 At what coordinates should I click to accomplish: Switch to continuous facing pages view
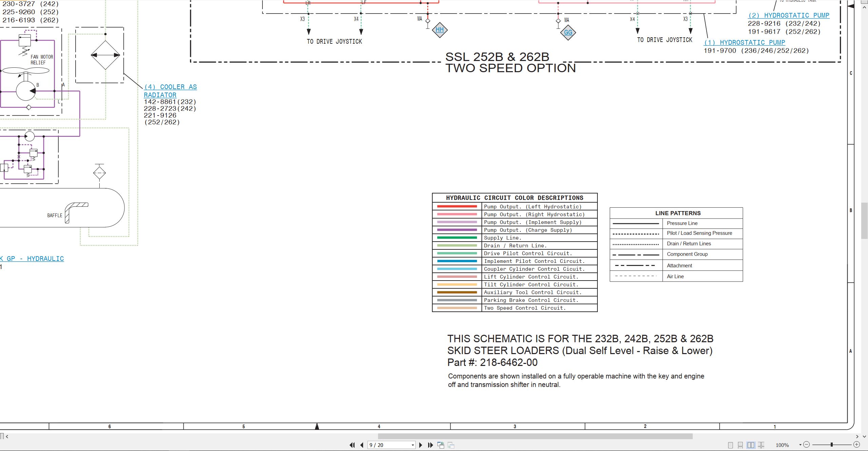coord(761,445)
